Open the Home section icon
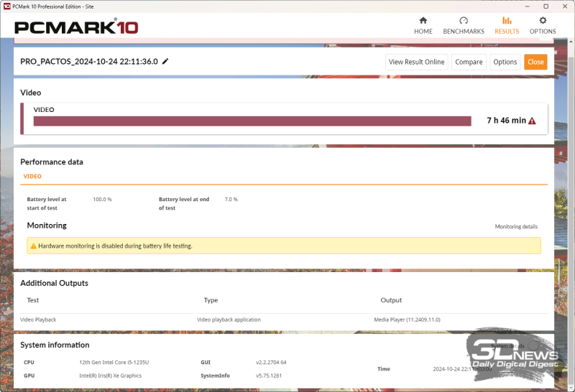The image size is (575, 392). coord(423,20)
